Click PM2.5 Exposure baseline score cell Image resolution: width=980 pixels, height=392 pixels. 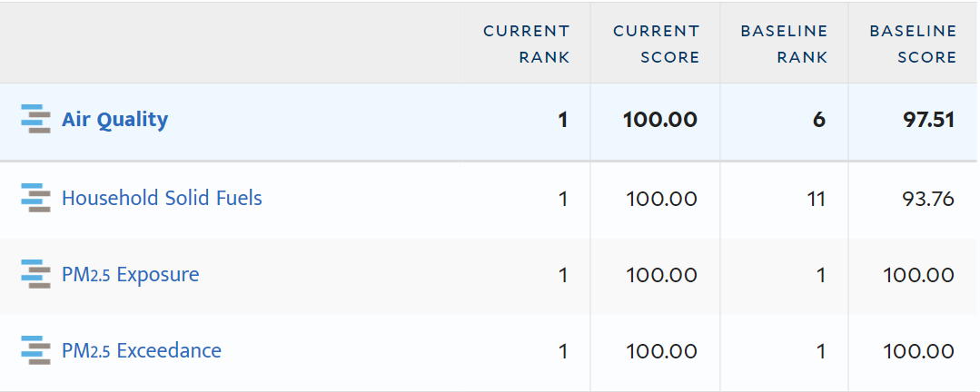(x=918, y=274)
